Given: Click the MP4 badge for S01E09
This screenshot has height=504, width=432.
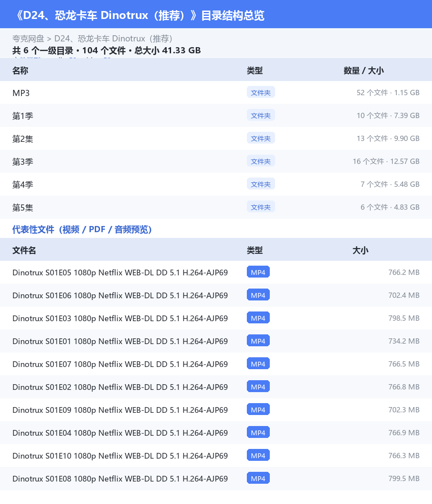Looking at the screenshot, I should point(258,410).
